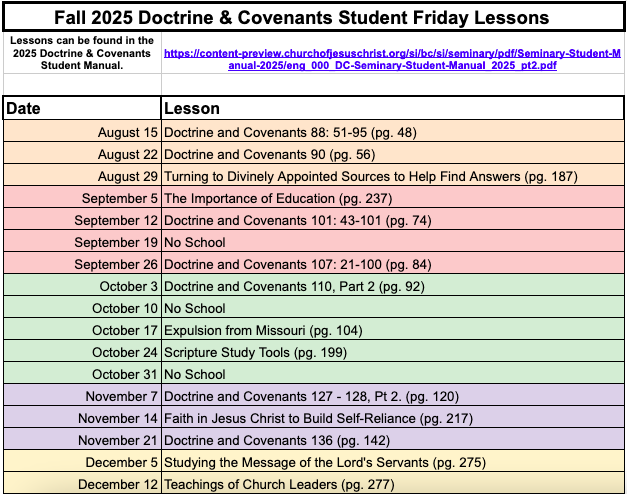Select Faith in Jesus Christ Self-Reliance cell
Viewport: 627px width, 494px height.
pyautogui.click(x=393, y=418)
